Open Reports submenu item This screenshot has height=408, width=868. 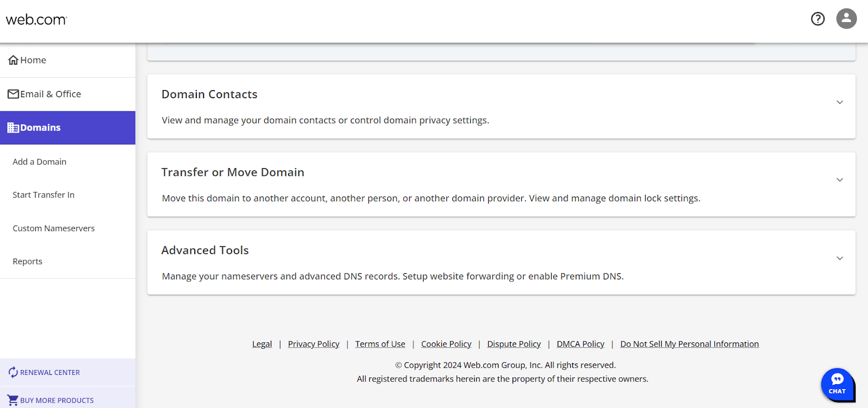pos(28,262)
